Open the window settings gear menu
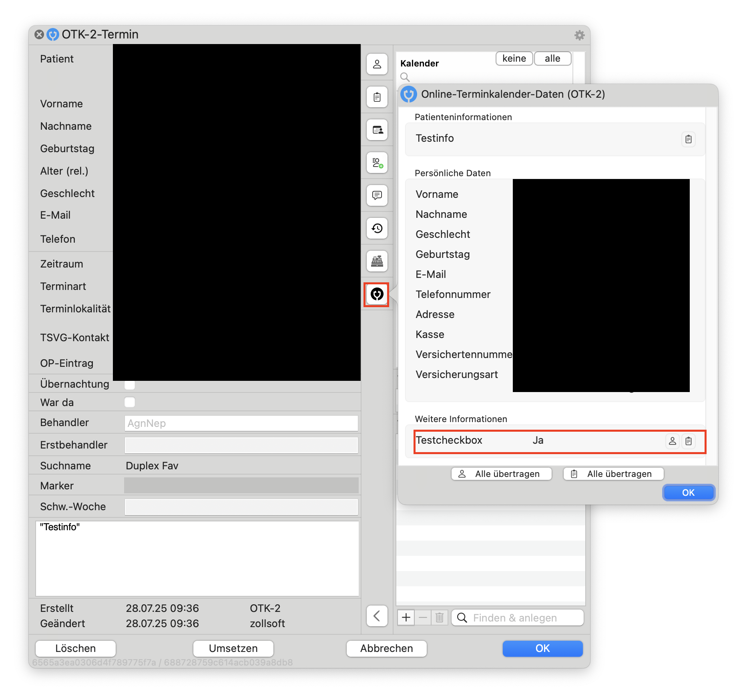The width and height of the screenshot is (747, 700). click(579, 35)
